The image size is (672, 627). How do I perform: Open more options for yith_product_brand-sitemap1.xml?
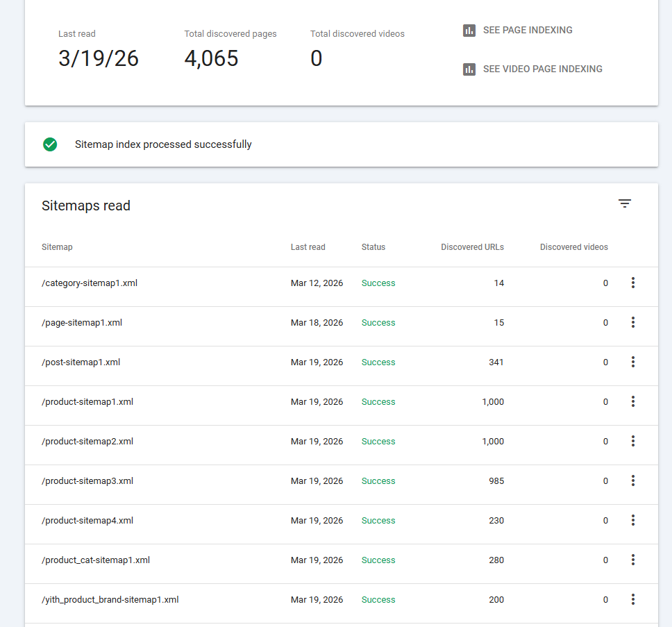[x=632, y=599]
